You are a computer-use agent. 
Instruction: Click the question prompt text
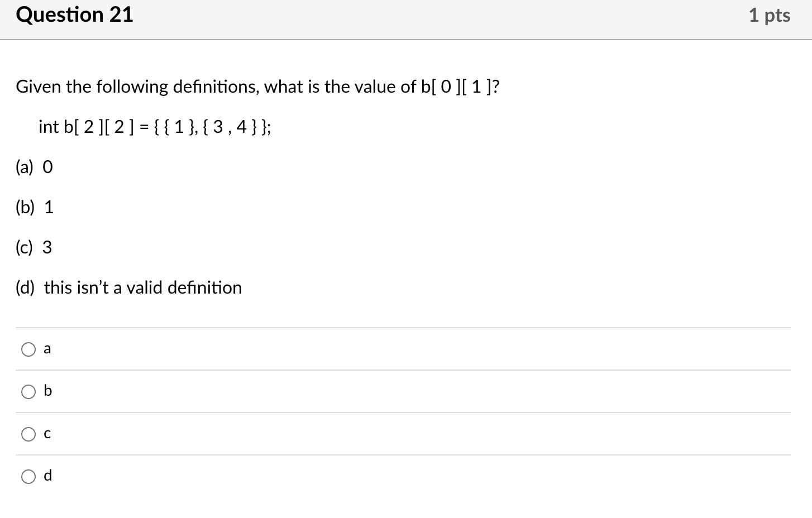coord(257,87)
